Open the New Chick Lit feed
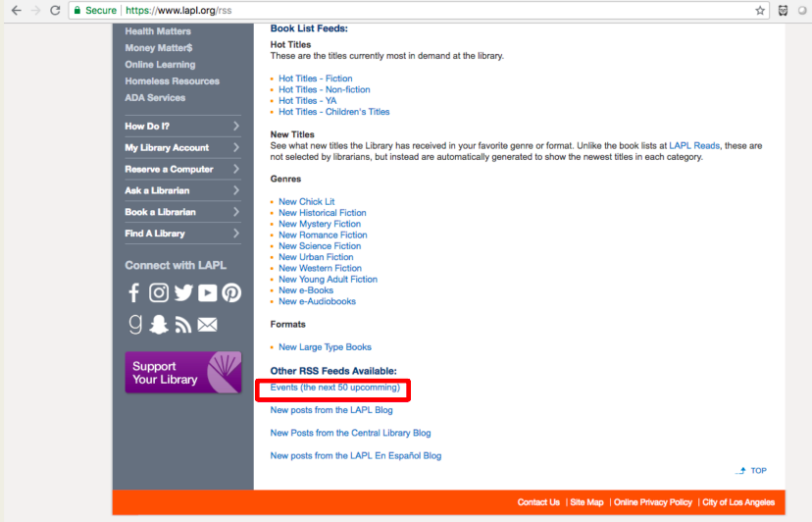This screenshot has width=812, height=522. point(307,202)
